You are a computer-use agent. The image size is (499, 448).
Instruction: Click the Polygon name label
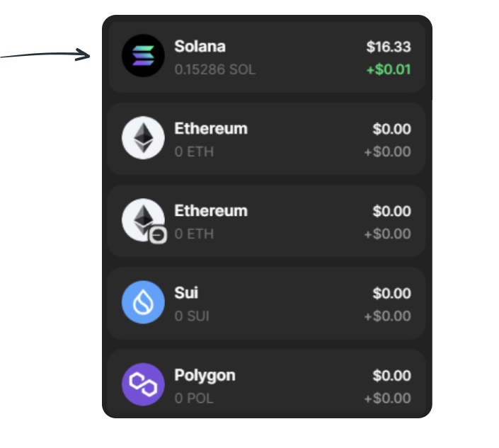pos(205,376)
